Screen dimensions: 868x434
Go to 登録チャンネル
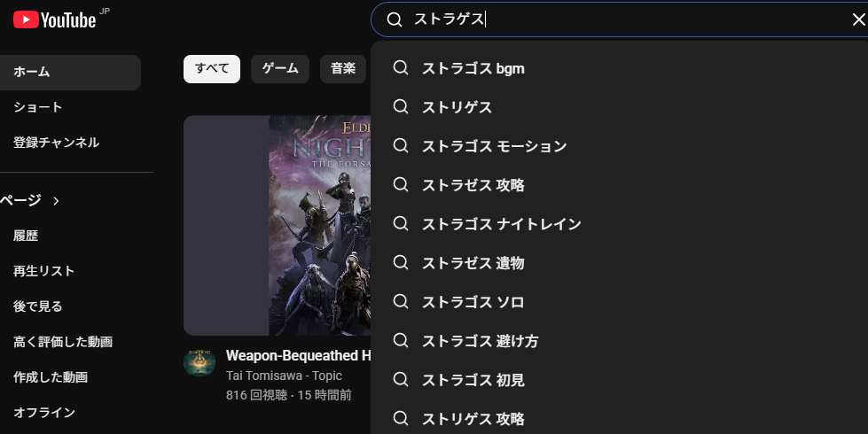(56, 143)
